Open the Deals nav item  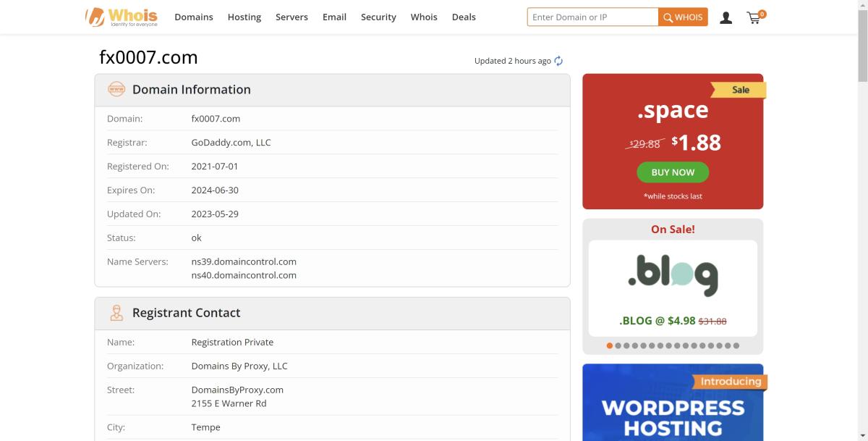pyautogui.click(x=464, y=17)
